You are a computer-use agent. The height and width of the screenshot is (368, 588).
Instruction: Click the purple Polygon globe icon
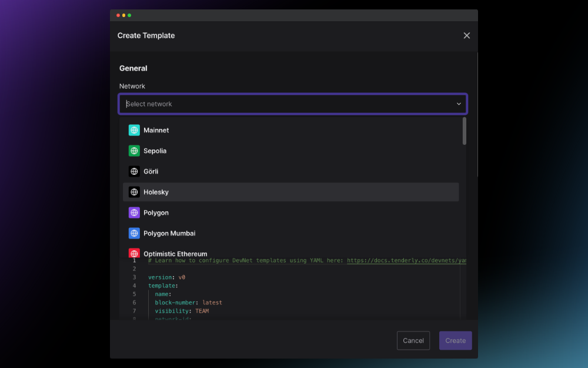coord(134,213)
